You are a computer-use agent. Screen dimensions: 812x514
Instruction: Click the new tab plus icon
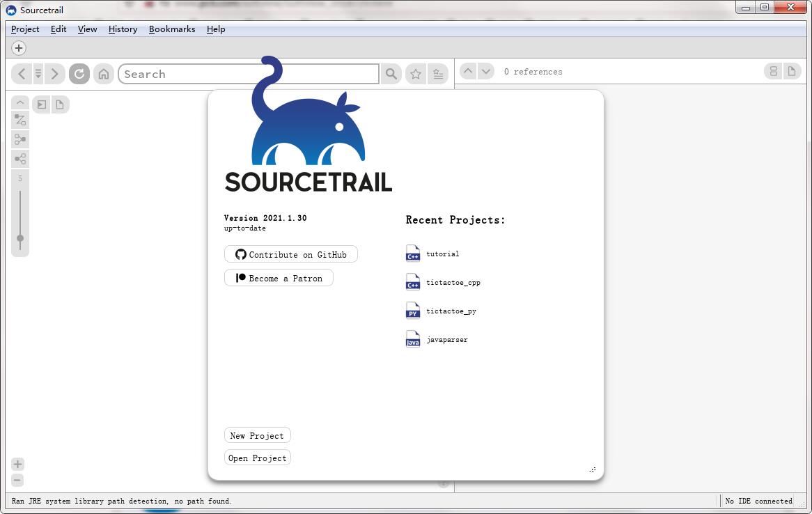point(18,47)
